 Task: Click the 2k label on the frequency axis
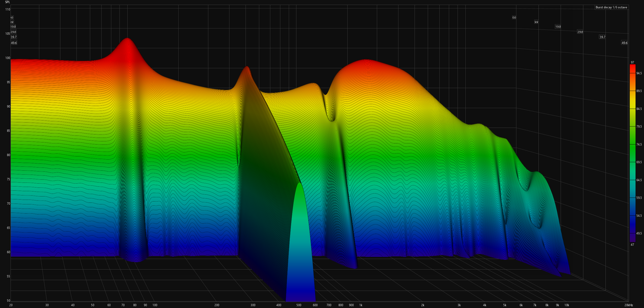pos(423,305)
